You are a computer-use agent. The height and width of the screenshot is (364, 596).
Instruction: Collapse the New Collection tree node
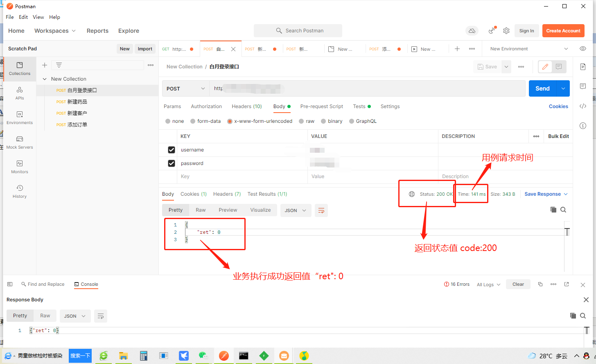click(45, 79)
